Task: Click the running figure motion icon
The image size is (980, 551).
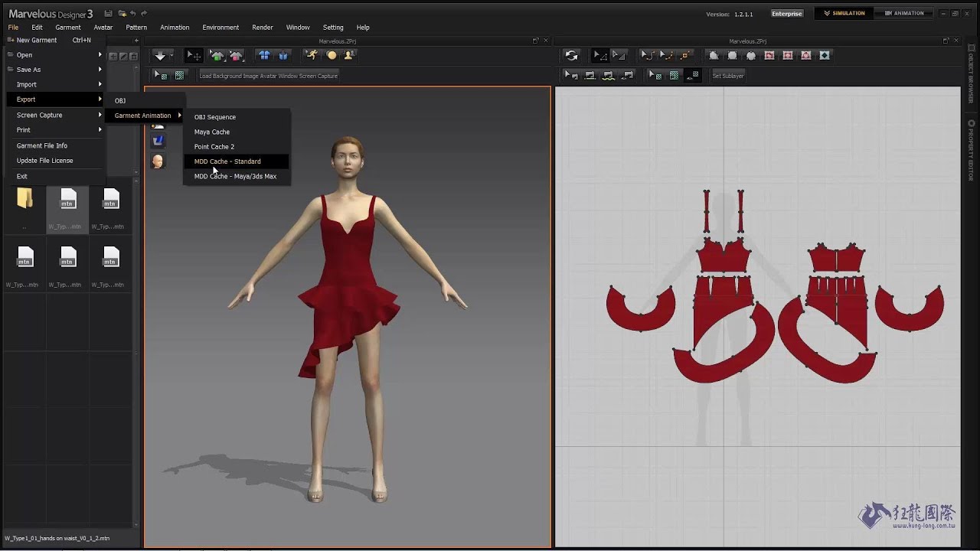Action: (312, 55)
